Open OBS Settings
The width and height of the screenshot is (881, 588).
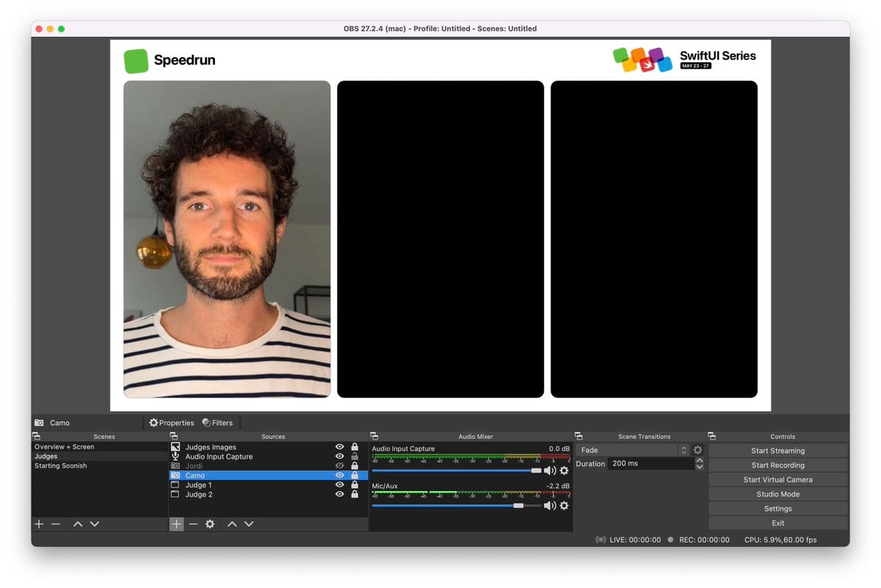(x=777, y=509)
